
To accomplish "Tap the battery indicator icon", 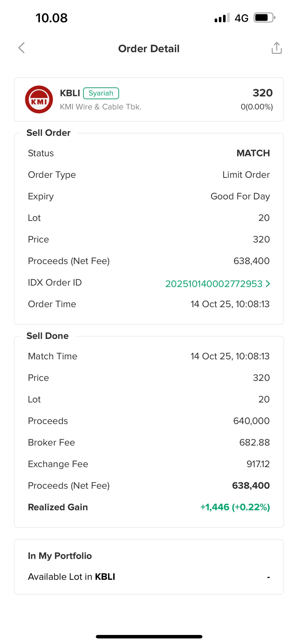I will click(x=264, y=18).
